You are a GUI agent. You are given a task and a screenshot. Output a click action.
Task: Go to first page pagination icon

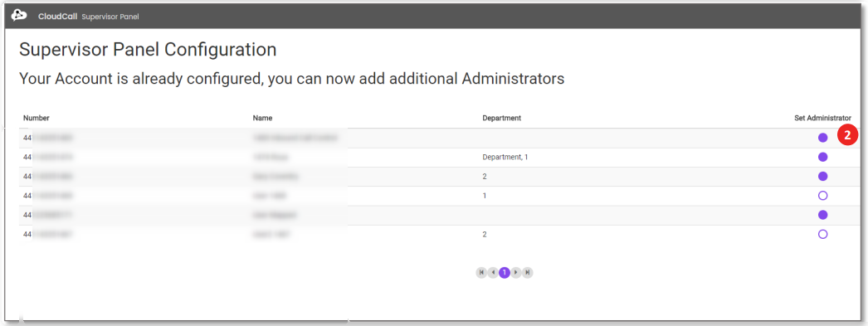coord(481,272)
